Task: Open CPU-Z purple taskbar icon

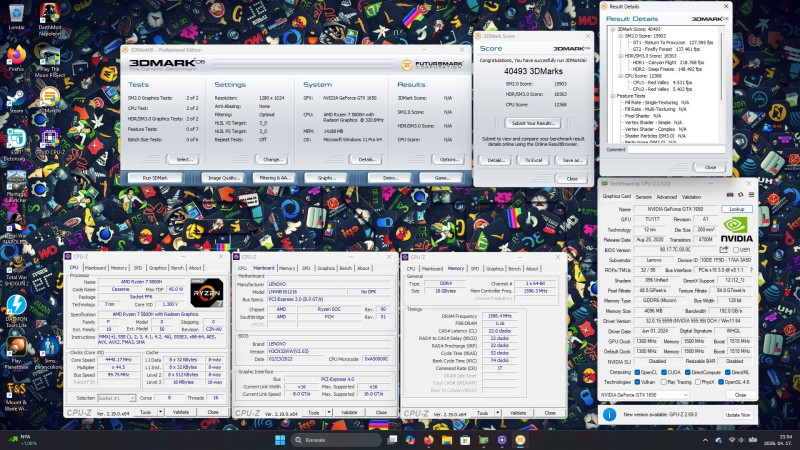Action: pos(502,440)
